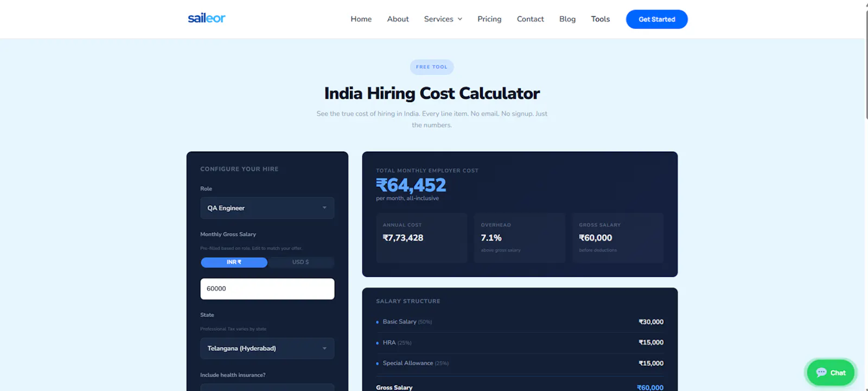Click the Overhead 7.1% card
This screenshot has height=391, width=868.
point(519,238)
